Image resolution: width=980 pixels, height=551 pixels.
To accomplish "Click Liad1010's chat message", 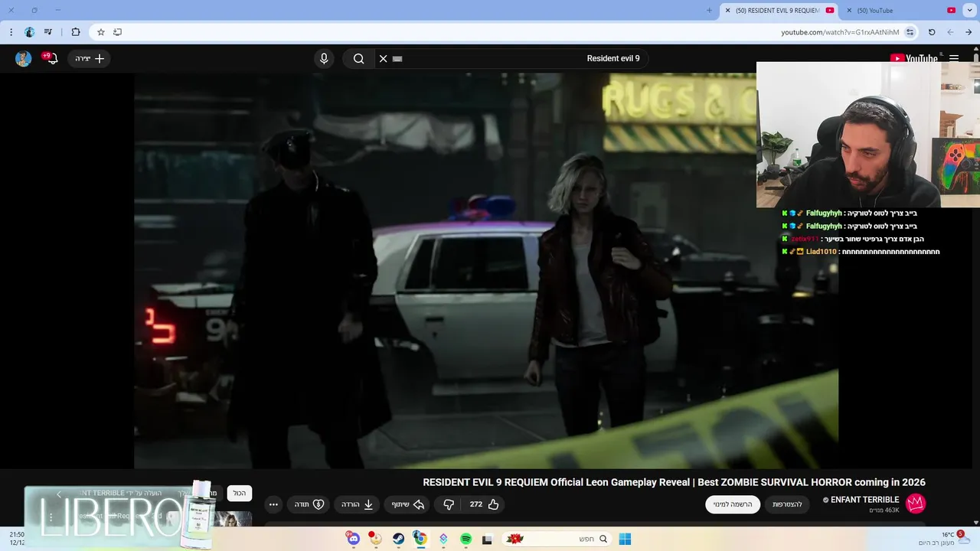I will [860, 252].
